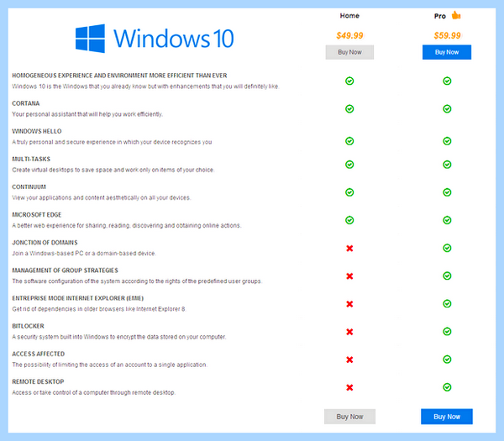This screenshot has width=504, height=441.
Task: Click the MULTI-TASKS feature title
Action: (x=31, y=159)
